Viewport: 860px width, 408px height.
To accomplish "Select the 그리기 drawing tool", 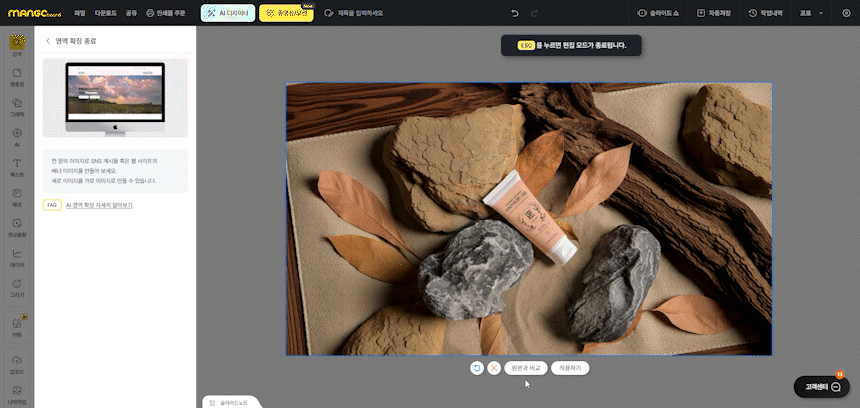I will [17, 287].
